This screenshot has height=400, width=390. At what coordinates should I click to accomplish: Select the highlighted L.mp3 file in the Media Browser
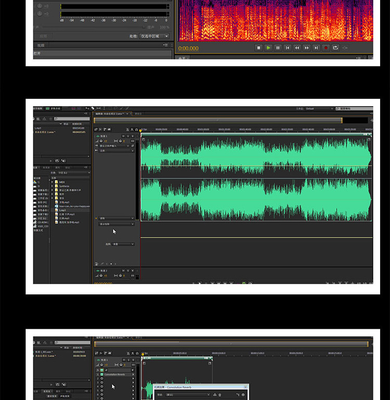71,210
